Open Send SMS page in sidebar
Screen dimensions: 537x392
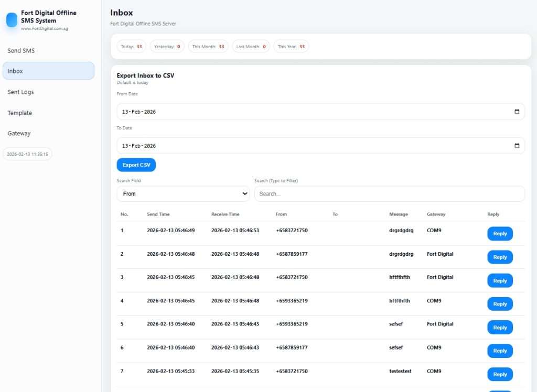[x=21, y=51]
